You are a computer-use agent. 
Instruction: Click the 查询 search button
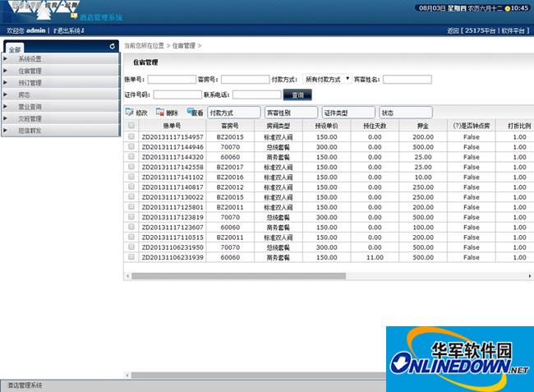[297, 95]
